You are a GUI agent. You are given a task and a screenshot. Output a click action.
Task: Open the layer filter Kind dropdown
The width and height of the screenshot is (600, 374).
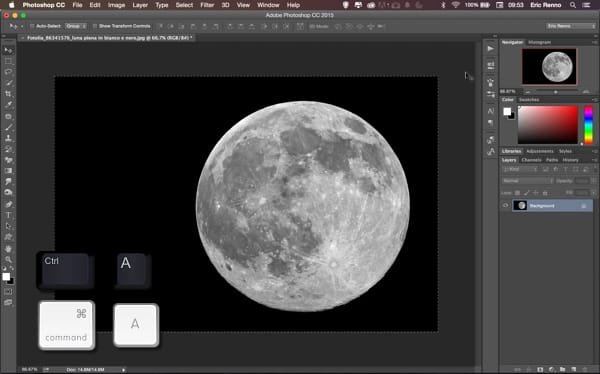click(520, 169)
